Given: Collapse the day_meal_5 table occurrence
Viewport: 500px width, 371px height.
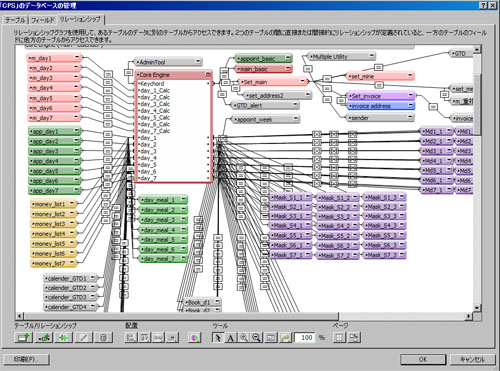Looking at the screenshot, I should [x=183, y=239].
